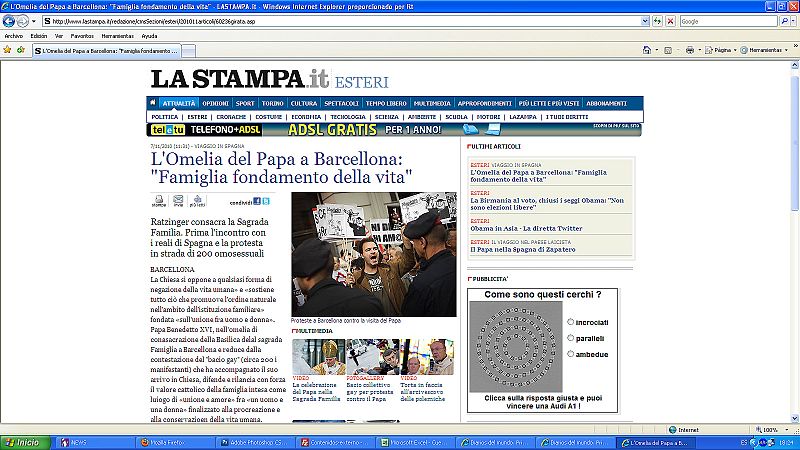
Task: Select the CULTURA navigation tab
Action: tap(304, 103)
